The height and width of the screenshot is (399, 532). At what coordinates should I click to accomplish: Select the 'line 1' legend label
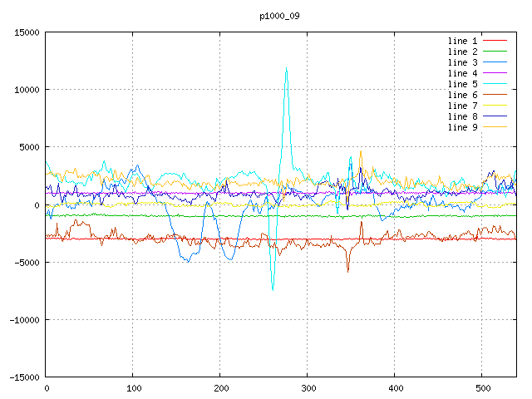click(462, 41)
